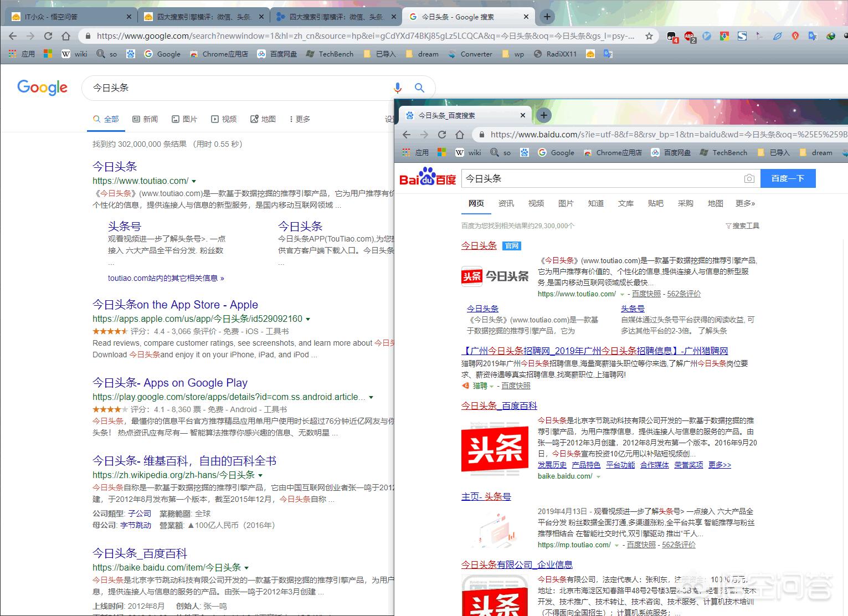Image resolution: width=848 pixels, height=616 pixels.
Task: Click Baidu search input field
Action: [x=598, y=178]
